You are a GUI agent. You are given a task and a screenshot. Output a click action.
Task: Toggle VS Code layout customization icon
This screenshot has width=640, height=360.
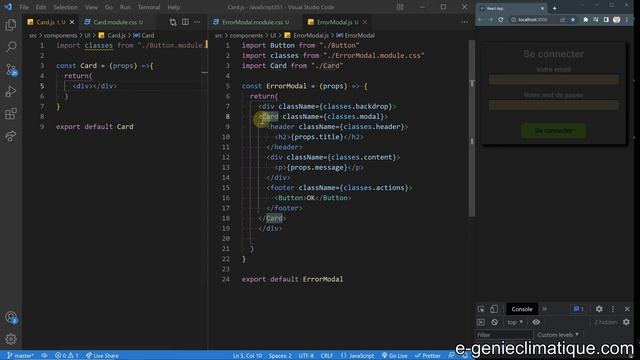click(400, 7)
